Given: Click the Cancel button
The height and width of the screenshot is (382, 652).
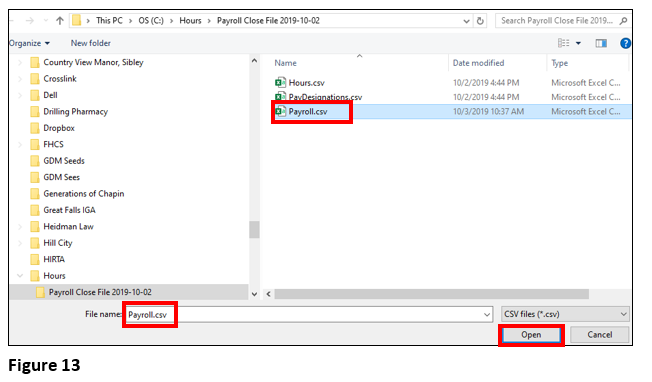Looking at the screenshot, I should (x=599, y=335).
